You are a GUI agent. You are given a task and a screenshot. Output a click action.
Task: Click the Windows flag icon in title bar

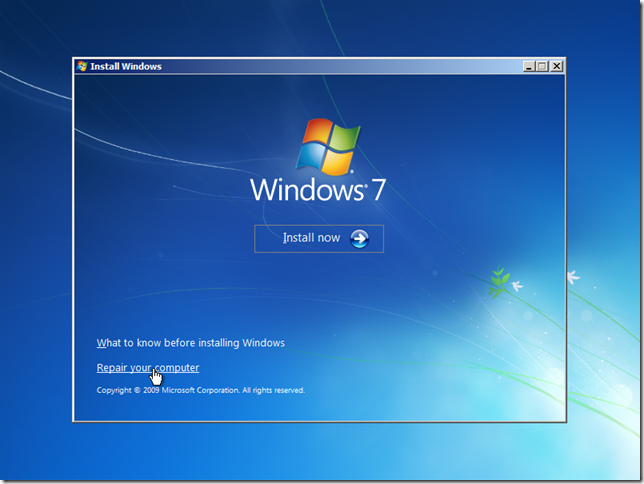pyautogui.click(x=82, y=66)
